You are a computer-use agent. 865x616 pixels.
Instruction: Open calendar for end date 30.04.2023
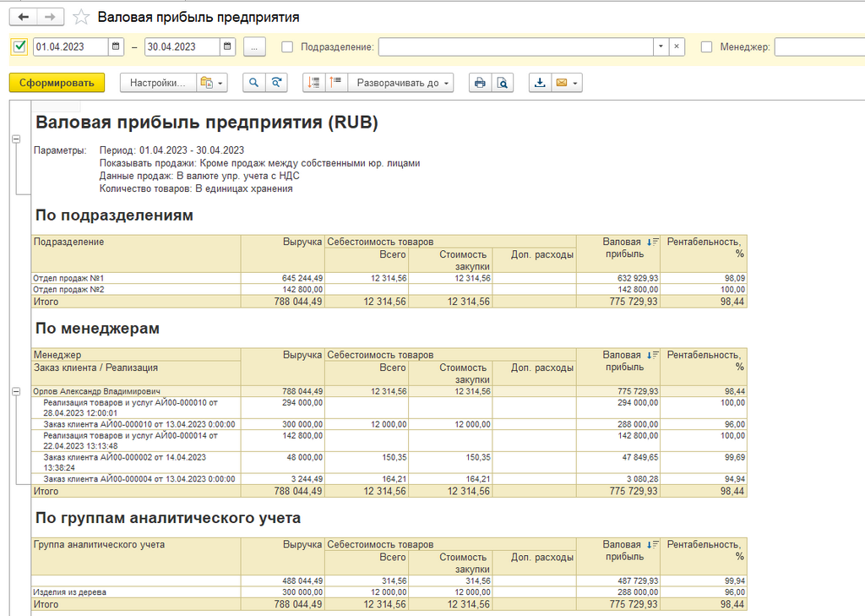point(228,47)
